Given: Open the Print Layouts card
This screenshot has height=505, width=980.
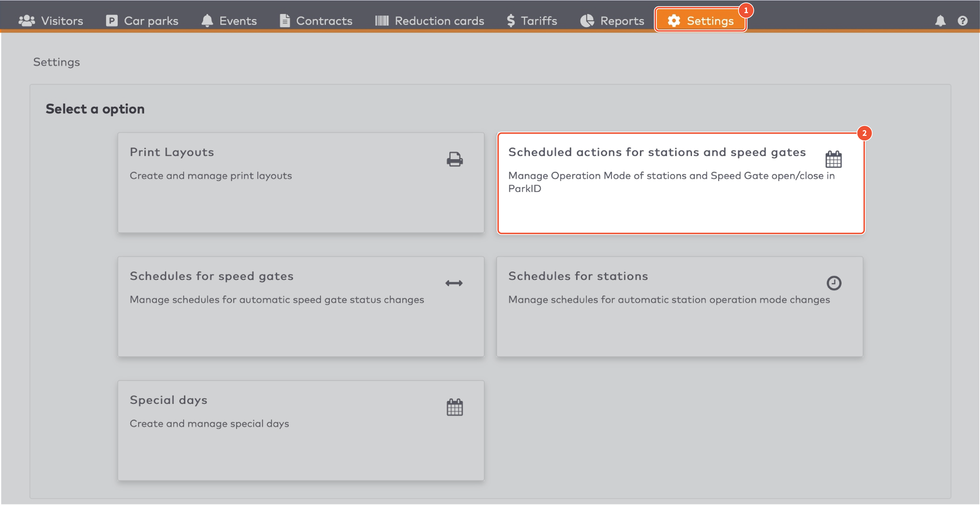Looking at the screenshot, I should click(x=301, y=183).
